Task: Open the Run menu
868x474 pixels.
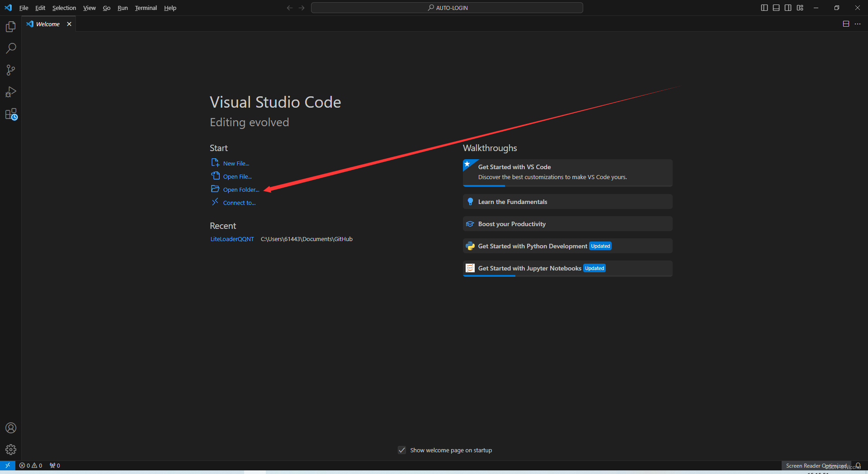Action: (x=123, y=8)
